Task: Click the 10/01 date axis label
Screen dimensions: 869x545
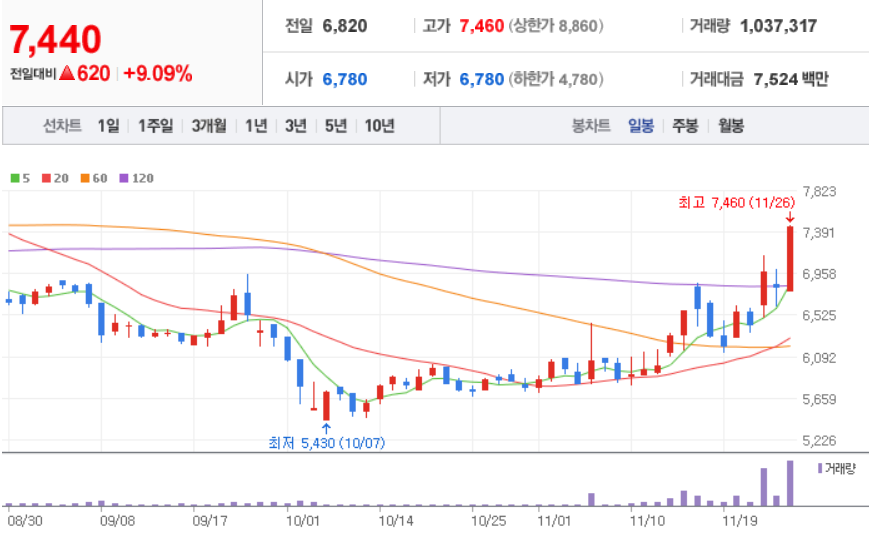Action: coord(303,521)
